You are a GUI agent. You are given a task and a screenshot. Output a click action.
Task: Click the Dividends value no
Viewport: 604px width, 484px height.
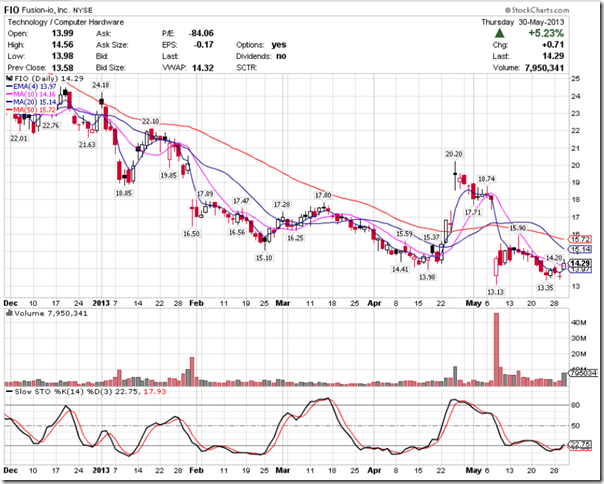[x=281, y=56]
